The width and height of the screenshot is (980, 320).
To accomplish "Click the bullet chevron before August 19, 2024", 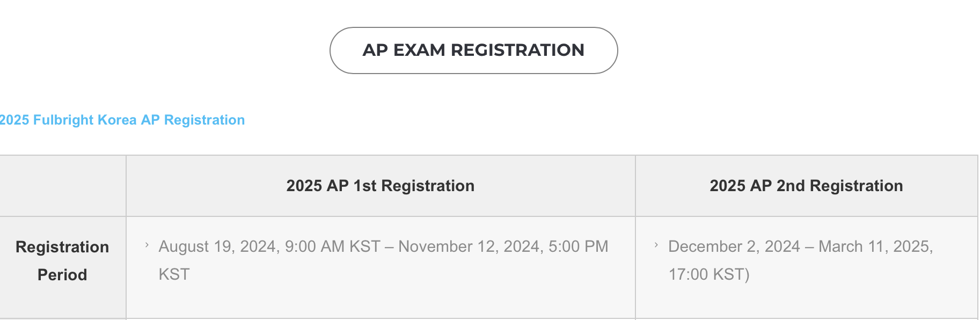I will pyautogui.click(x=147, y=245).
